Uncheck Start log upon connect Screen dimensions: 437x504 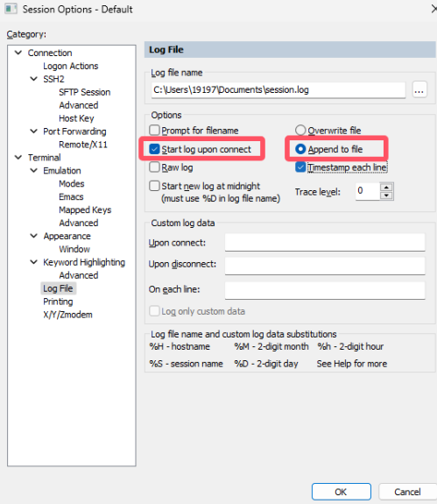(154, 149)
